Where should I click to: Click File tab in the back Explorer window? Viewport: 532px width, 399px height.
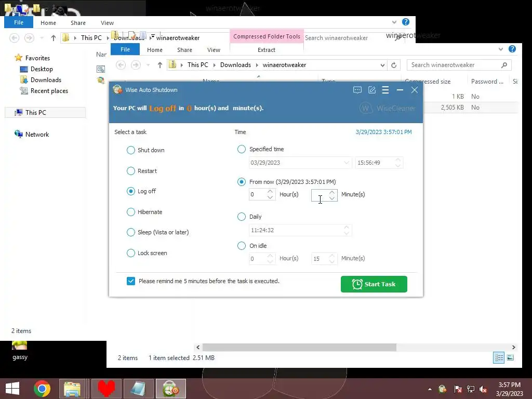19,22
